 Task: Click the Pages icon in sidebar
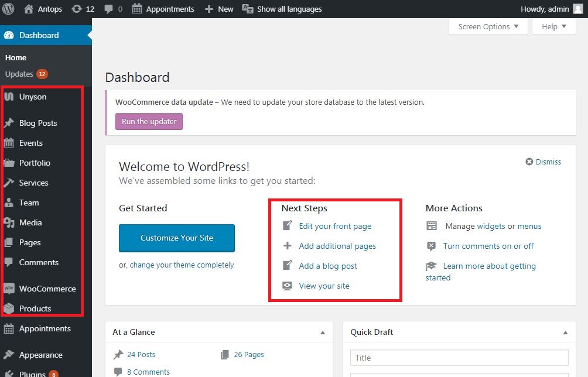point(9,242)
